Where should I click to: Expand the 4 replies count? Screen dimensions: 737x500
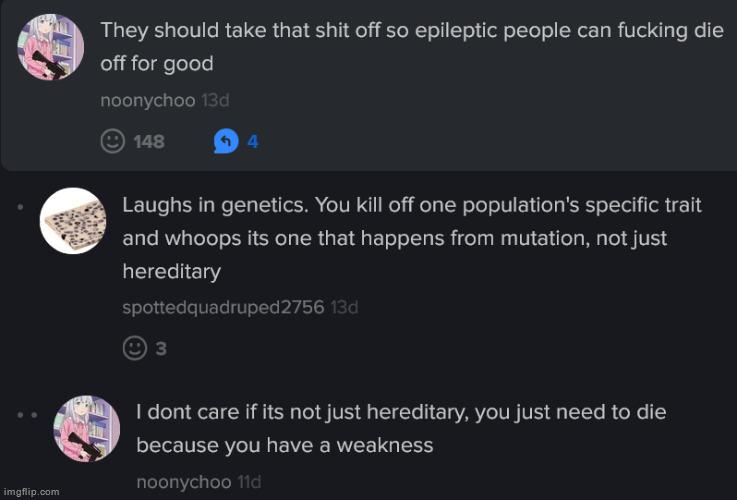[x=253, y=141]
